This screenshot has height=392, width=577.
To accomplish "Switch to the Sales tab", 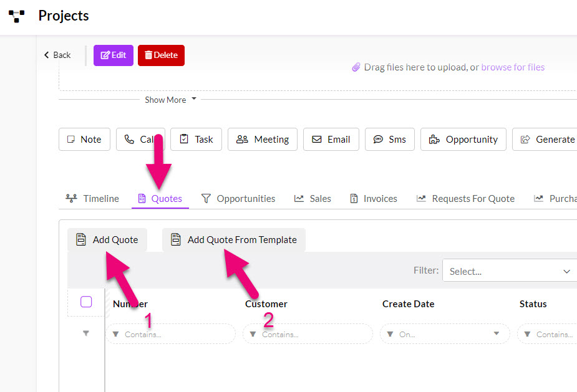I will 313,199.
